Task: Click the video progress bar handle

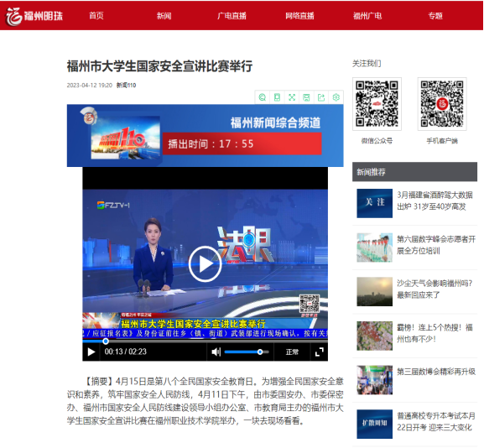Action: [106, 341]
